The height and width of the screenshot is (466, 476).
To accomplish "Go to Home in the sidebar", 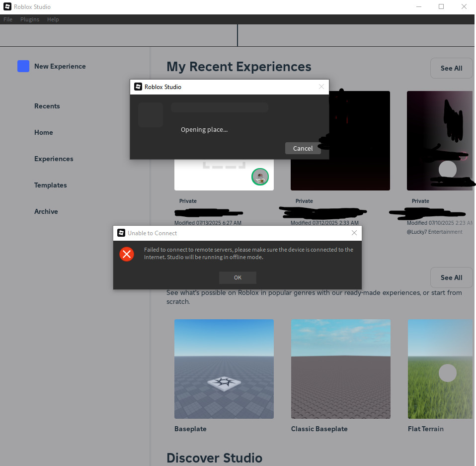I will point(43,132).
